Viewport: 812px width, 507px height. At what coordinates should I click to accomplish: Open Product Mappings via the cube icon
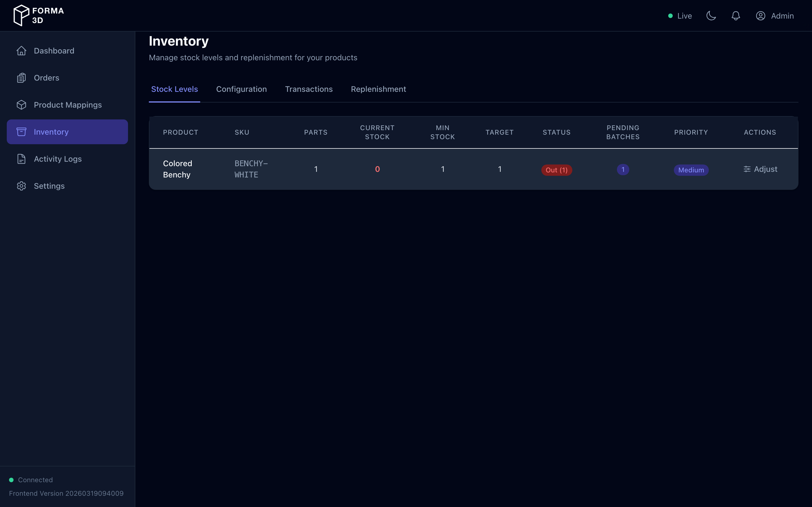[x=21, y=104]
